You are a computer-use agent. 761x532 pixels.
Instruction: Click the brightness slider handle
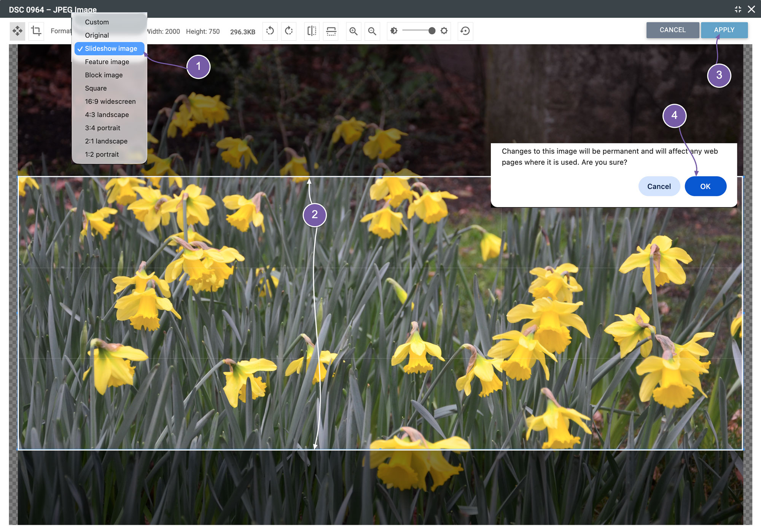(x=432, y=31)
